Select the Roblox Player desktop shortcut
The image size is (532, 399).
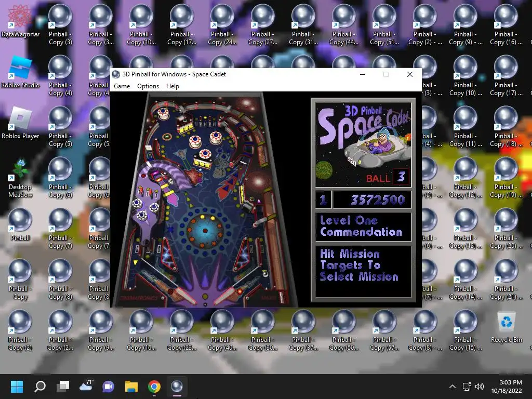click(20, 123)
